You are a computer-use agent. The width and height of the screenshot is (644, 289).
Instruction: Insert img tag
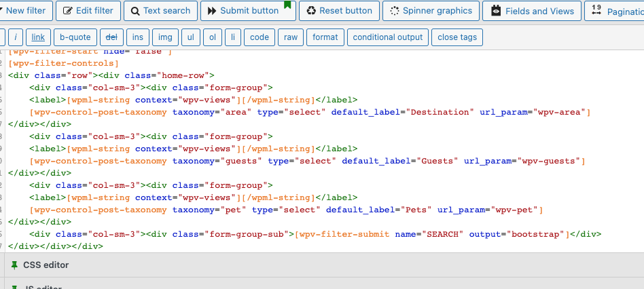point(165,37)
